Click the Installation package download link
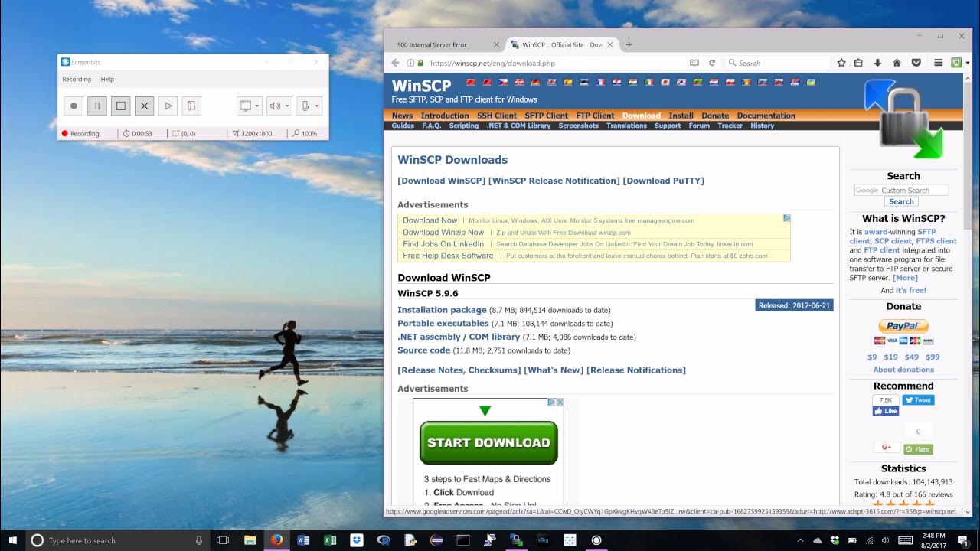980x551 pixels. (x=442, y=310)
